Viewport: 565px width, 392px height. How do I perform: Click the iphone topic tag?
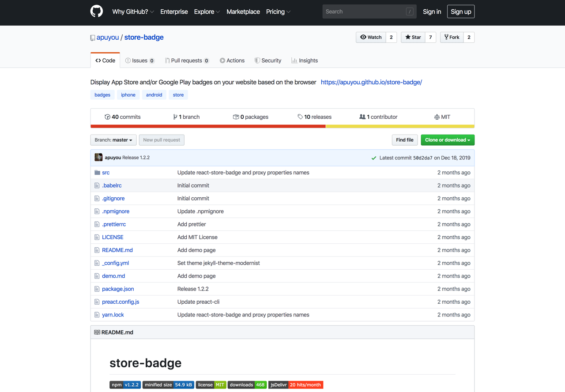coord(128,95)
